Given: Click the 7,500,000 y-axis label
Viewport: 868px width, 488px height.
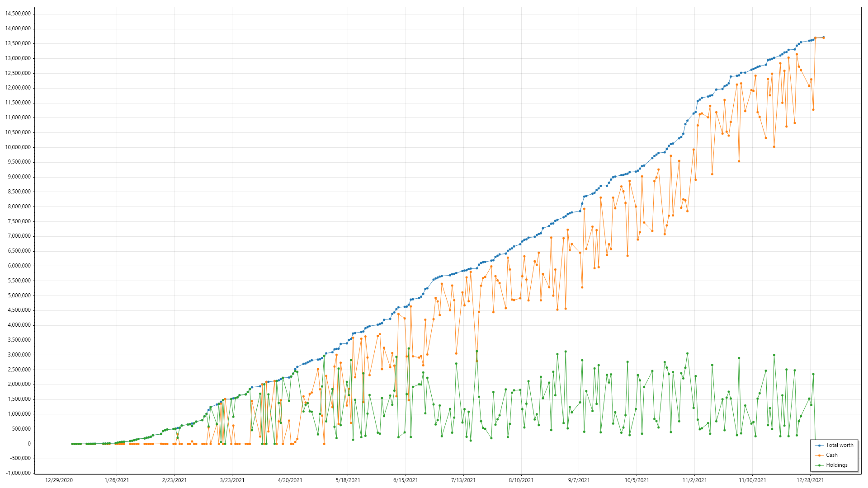Looking at the screenshot, I should [19, 221].
